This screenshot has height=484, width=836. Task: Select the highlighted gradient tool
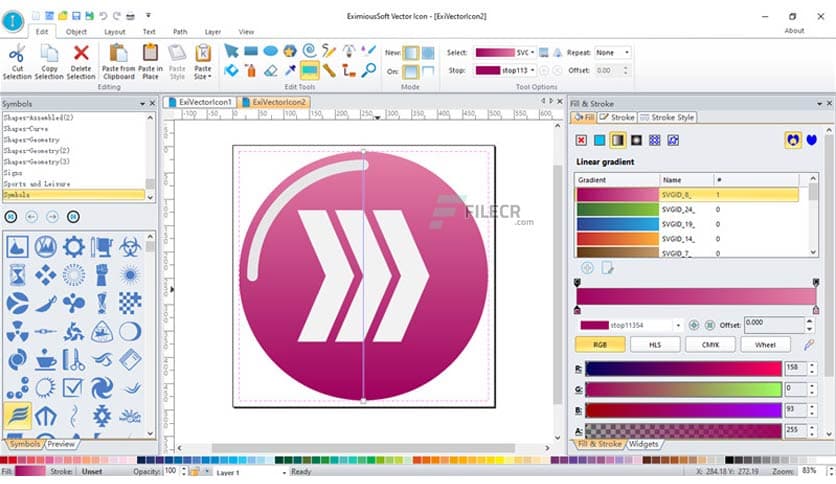[x=309, y=70]
